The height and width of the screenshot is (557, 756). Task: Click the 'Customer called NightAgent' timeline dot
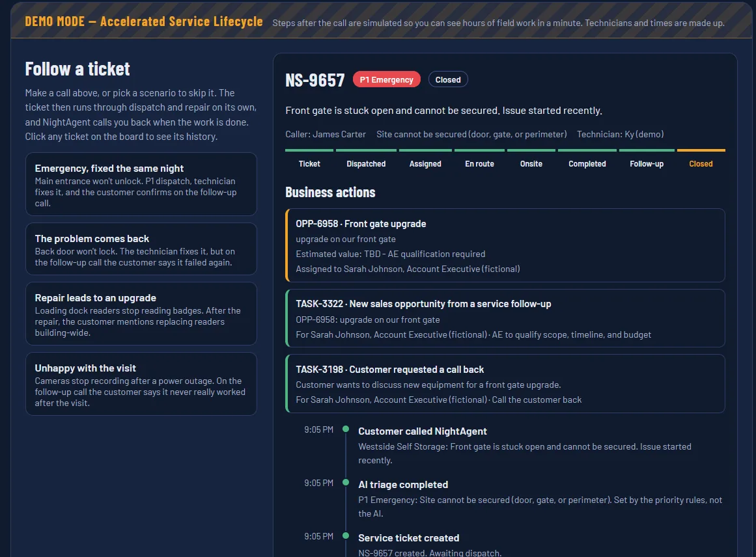pyautogui.click(x=346, y=429)
